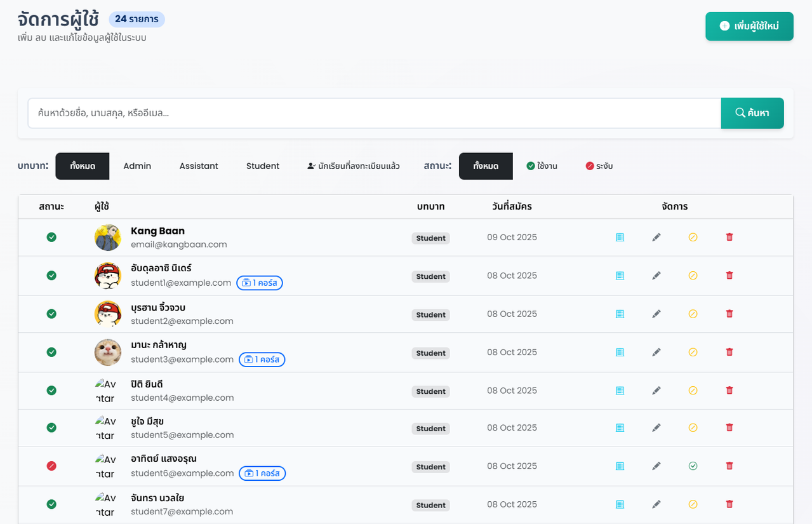Suspend Kang Baan using the ban icon

693,237
